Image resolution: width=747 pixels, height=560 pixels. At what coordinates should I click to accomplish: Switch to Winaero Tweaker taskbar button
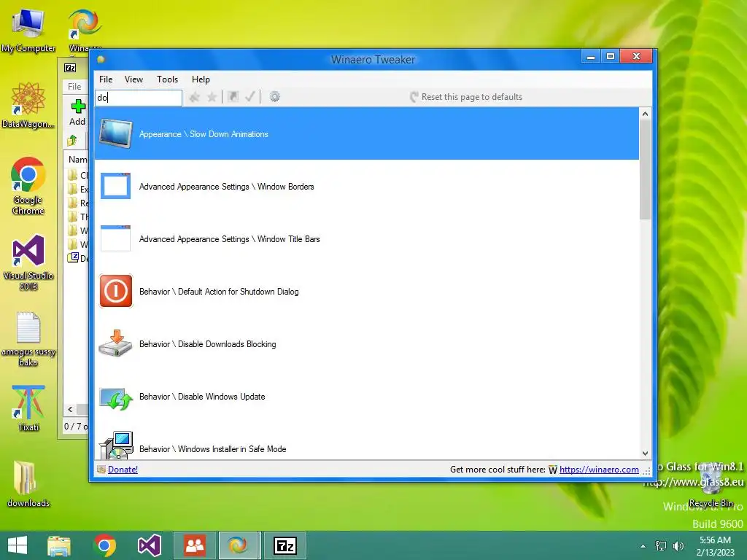pyautogui.click(x=239, y=545)
